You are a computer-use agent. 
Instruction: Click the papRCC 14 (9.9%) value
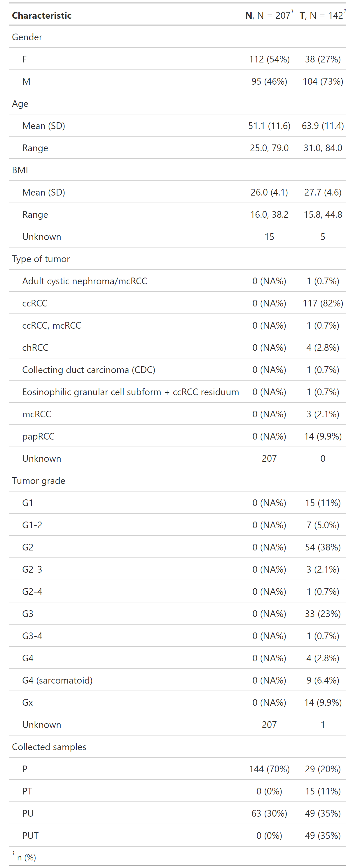tap(322, 436)
